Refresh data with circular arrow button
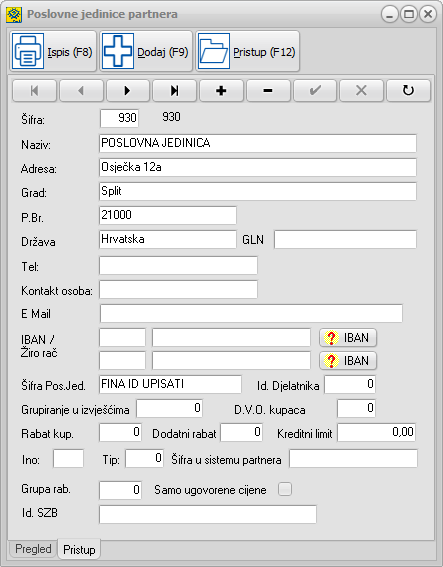Screen dimensions: 443x567 click(408, 90)
